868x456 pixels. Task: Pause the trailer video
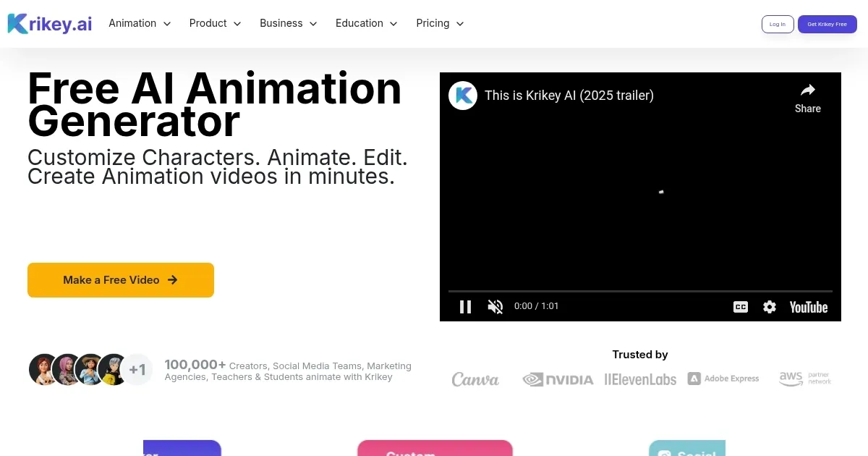pos(465,307)
